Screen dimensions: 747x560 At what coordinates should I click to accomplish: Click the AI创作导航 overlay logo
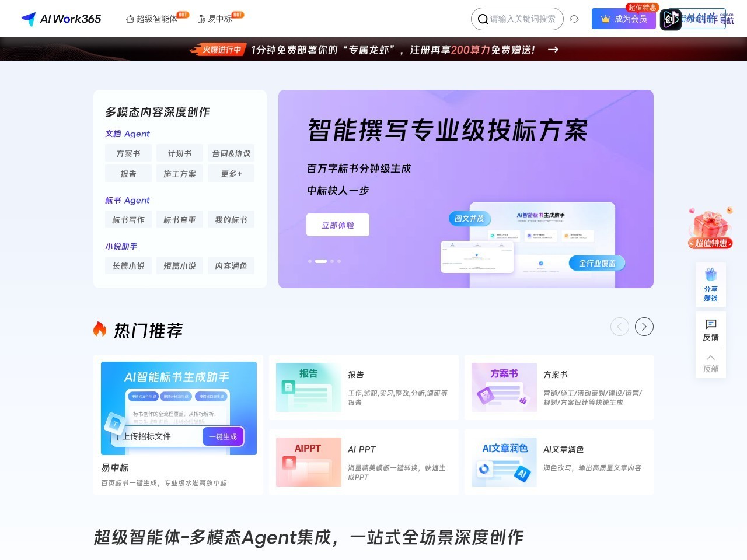697,19
